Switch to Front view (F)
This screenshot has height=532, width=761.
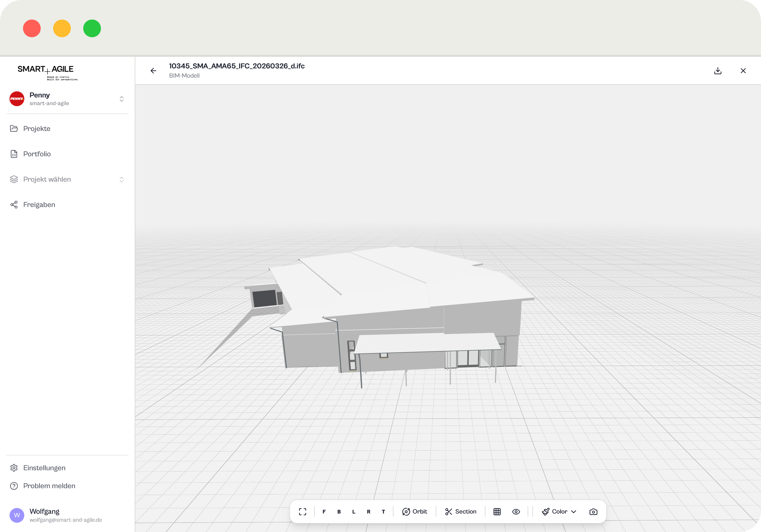[x=324, y=512]
